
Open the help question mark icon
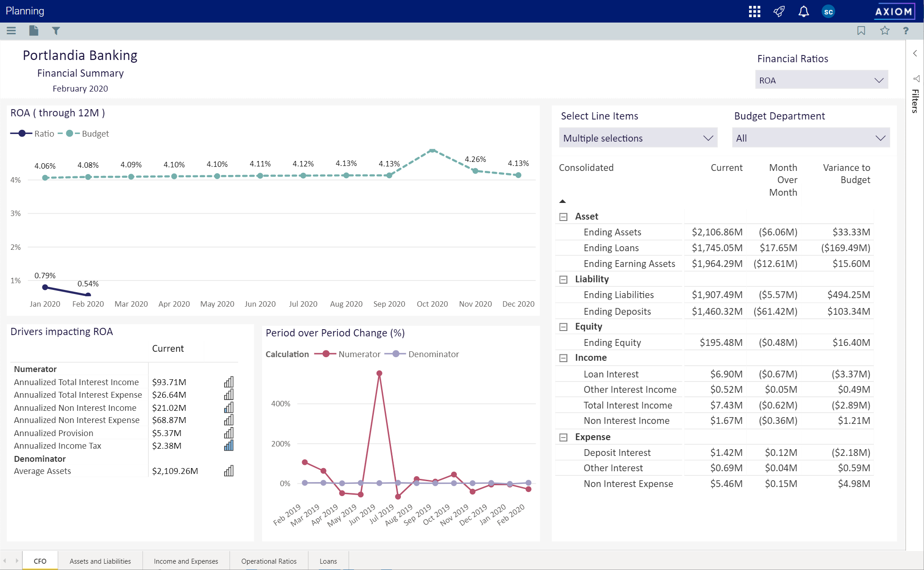(x=906, y=31)
